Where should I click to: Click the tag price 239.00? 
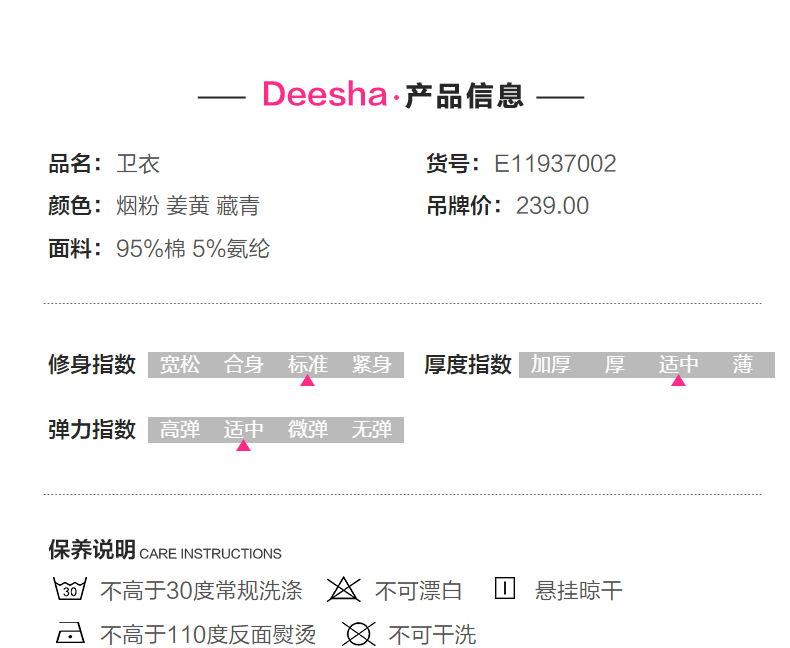coord(552,206)
